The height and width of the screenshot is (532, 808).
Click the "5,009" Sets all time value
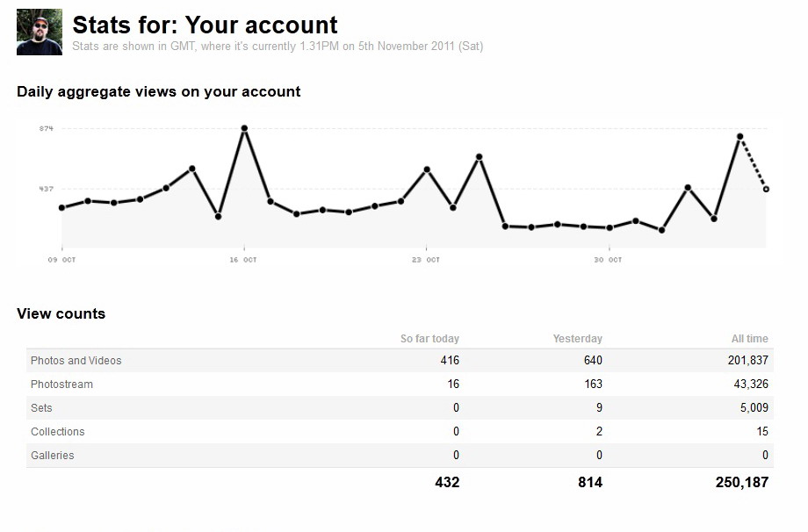(x=754, y=408)
